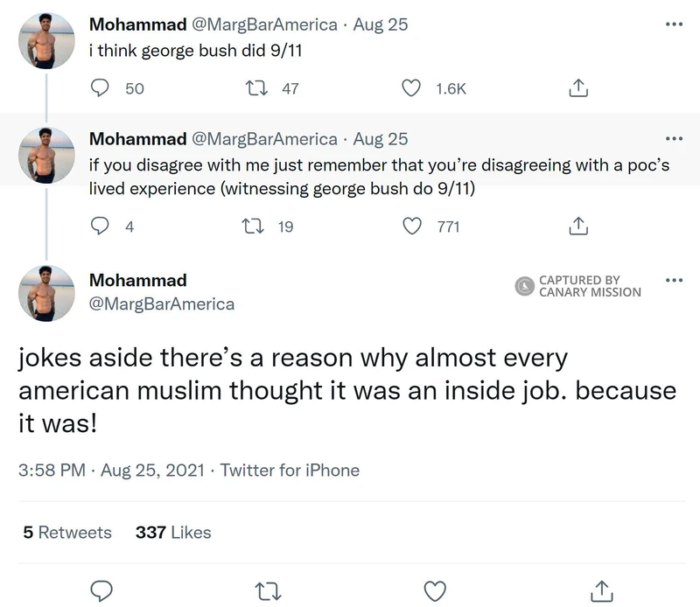The width and height of the screenshot is (700, 607).
Task: Open the profile picture on main tweet
Action: pos(45,293)
